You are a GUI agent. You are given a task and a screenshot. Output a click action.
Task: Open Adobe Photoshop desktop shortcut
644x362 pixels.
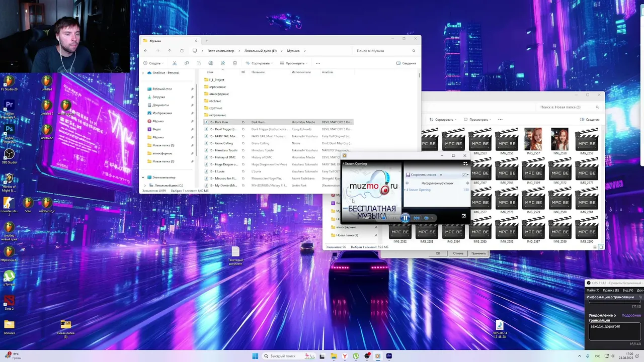(9, 133)
